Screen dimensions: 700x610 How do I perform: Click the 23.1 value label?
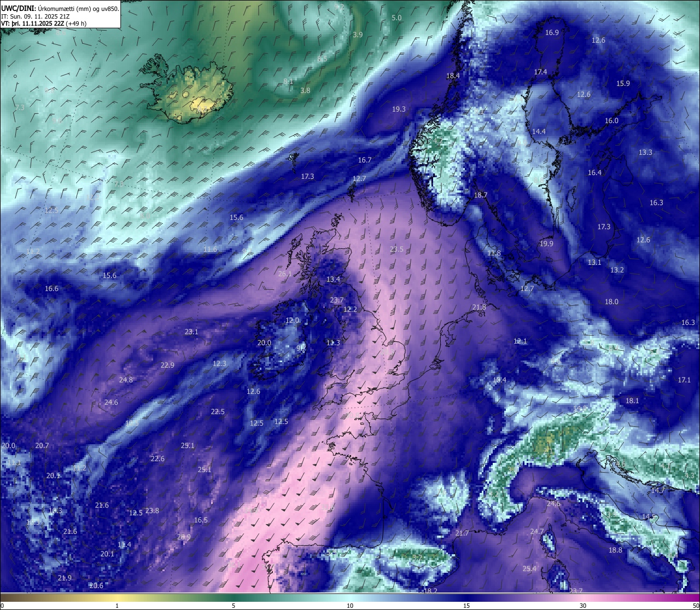191,332
